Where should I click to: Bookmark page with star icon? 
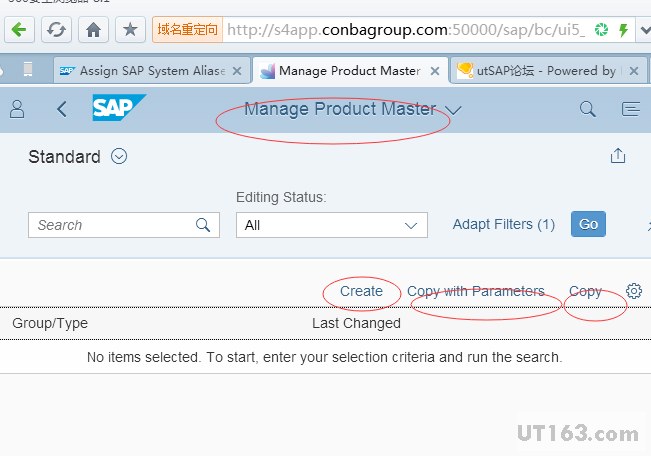tap(130, 29)
